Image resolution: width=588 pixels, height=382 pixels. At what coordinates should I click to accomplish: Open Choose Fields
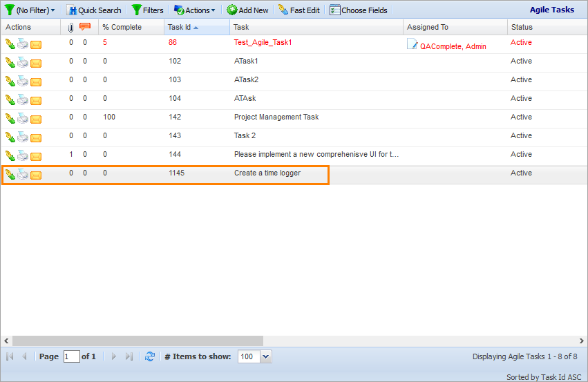(359, 10)
